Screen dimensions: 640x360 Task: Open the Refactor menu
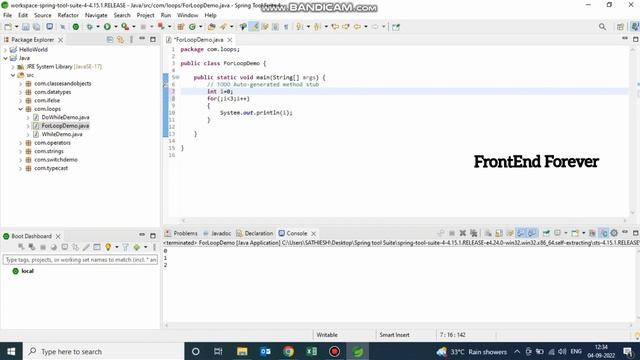pos(68,15)
